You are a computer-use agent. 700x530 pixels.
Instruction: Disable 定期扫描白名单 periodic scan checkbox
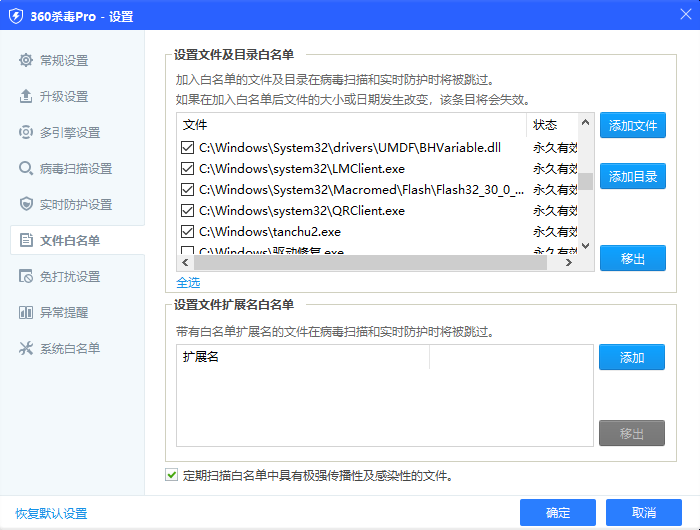pos(171,475)
